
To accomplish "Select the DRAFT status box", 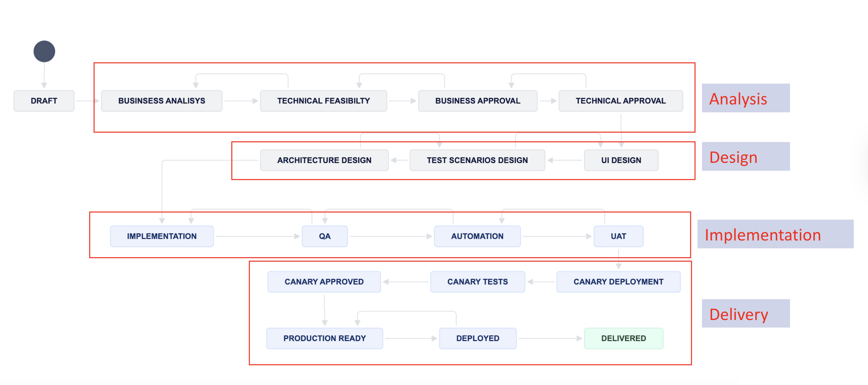I will (x=44, y=101).
